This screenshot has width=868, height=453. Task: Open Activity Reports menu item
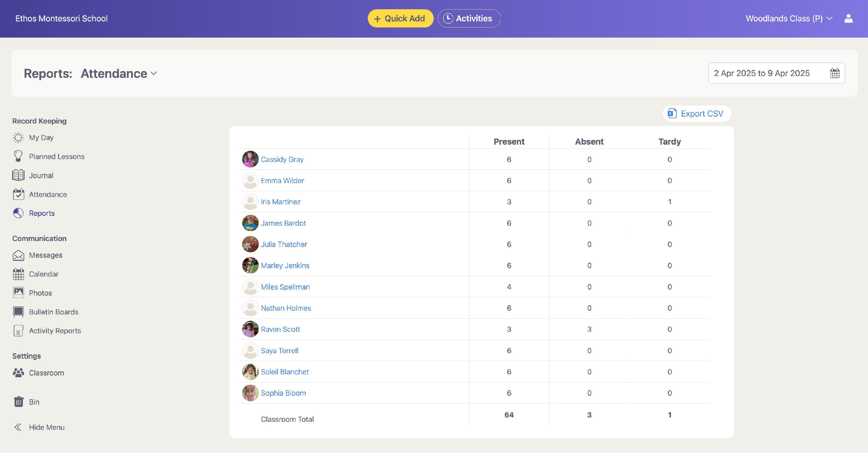coord(55,331)
